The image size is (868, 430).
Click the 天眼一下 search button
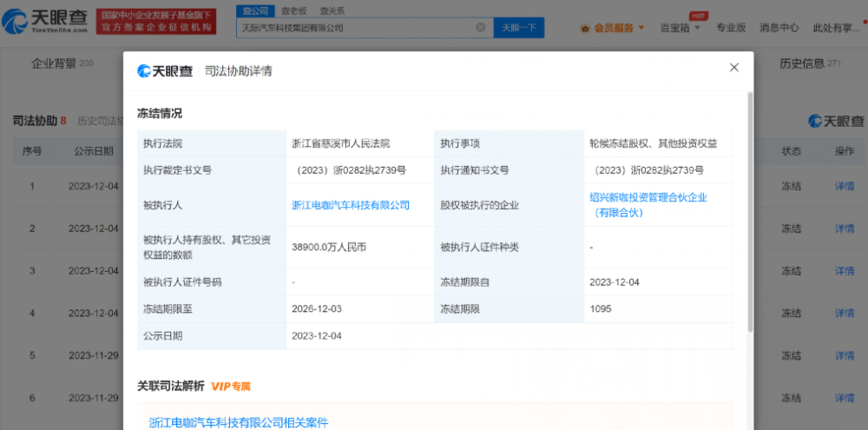pos(519,28)
